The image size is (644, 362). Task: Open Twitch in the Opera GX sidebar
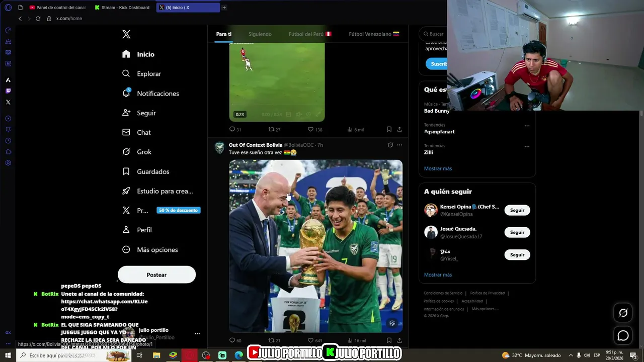8,91
